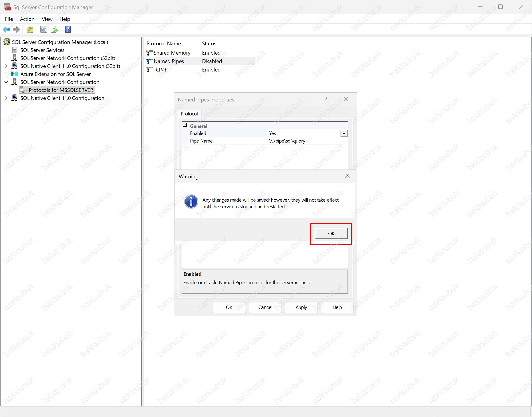Select SQL Server Services in the tree
The height and width of the screenshot is (417, 532).
click(42, 50)
